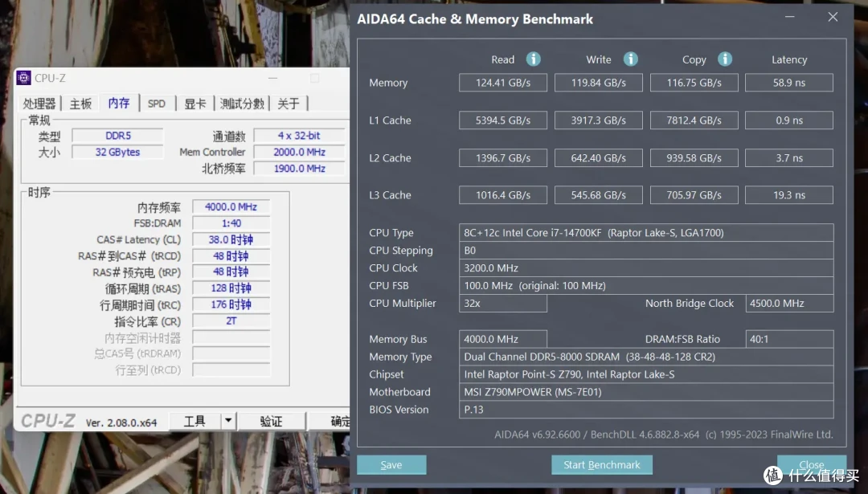Click the Memory Write value 119.84 GB/s
Viewport: 868px width, 494px height.
tap(599, 83)
